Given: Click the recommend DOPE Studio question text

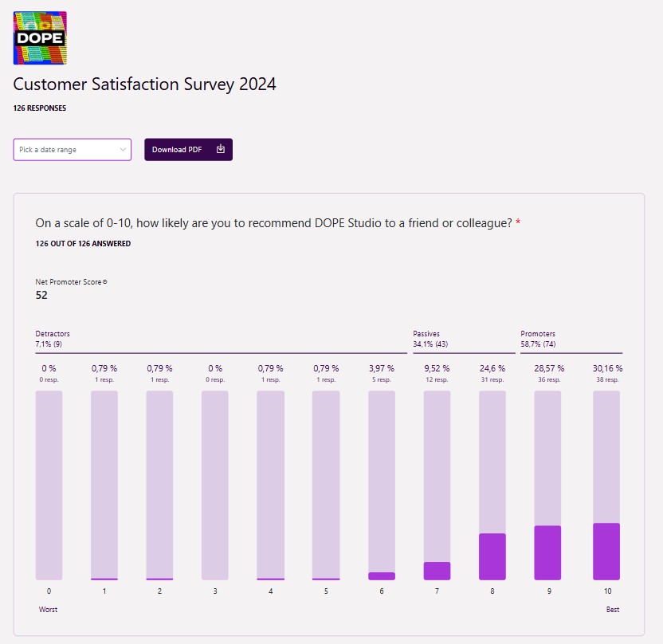Looking at the screenshot, I should 273,223.
